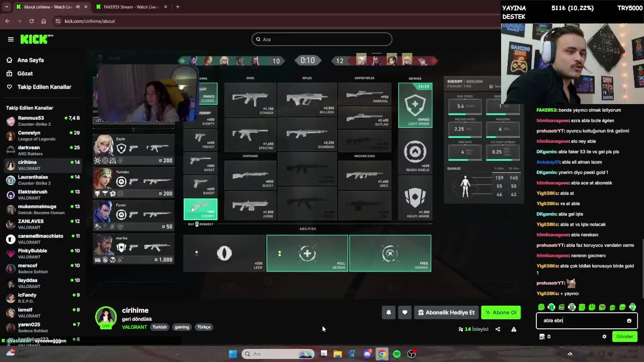Viewport: 644px width, 362px height.
Task: Click chat username FAKER53
Action: click(547, 110)
